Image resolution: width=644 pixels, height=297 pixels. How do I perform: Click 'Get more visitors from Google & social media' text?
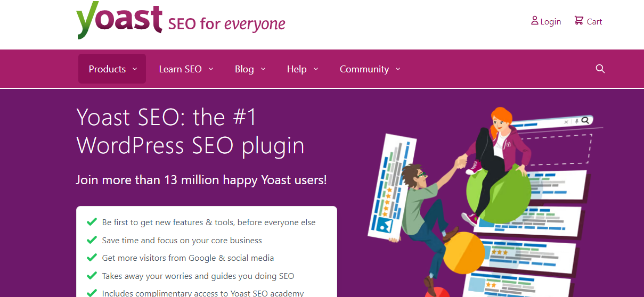tap(188, 258)
